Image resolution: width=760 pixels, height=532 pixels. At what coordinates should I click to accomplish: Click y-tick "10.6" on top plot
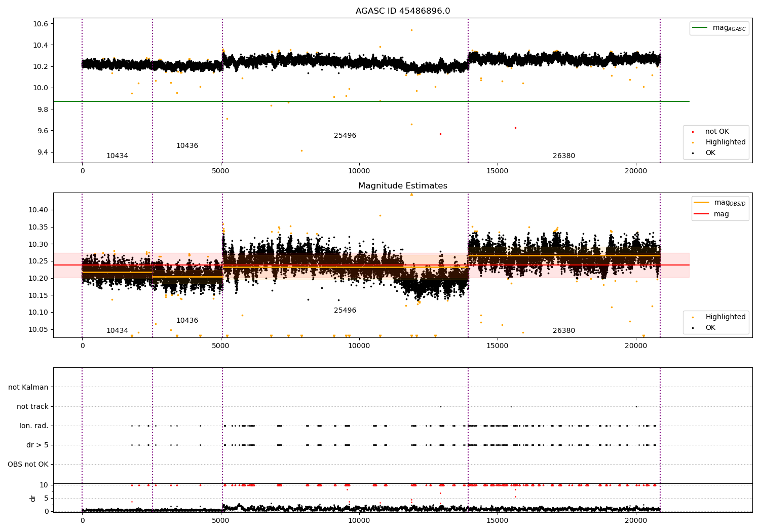[x=41, y=24]
